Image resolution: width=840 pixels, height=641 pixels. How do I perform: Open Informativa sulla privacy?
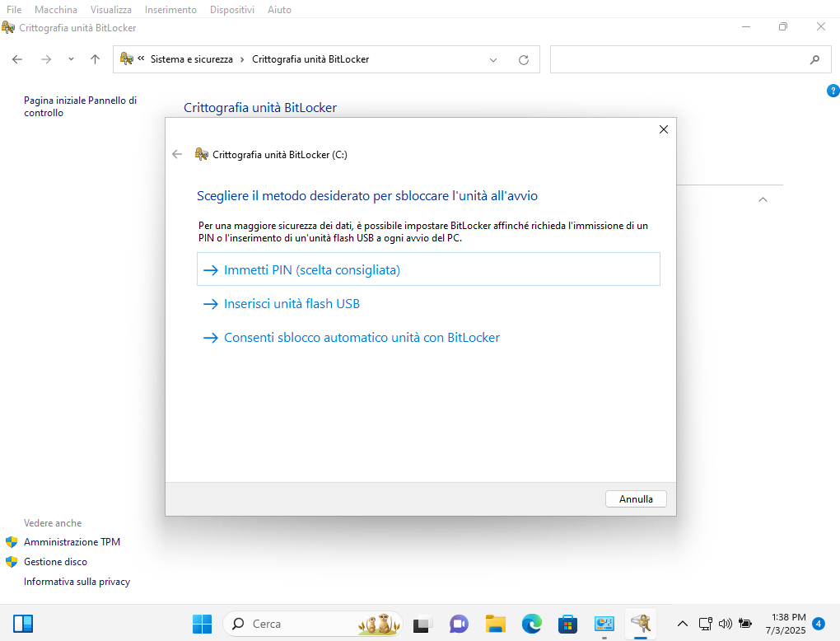pyautogui.click(x=77, y=582)
